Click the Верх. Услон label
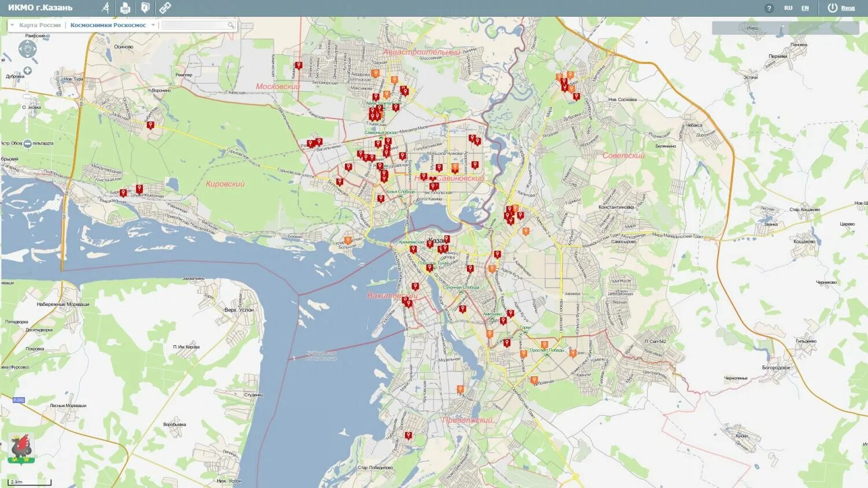This screenshot has width=868, height=488. click(239, 310)
